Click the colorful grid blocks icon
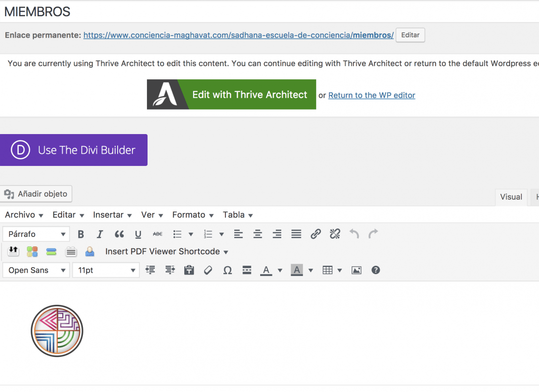Image resolution: width=539 pixels, height=392 pixels. click(32, 252)
